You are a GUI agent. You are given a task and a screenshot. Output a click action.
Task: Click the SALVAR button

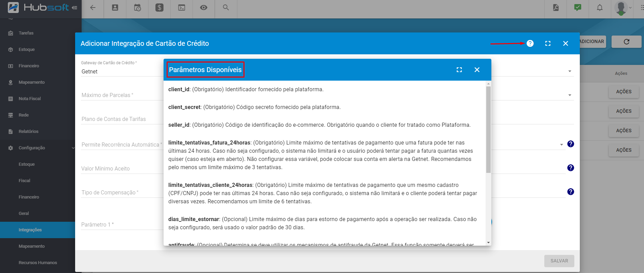coord(559,261)
